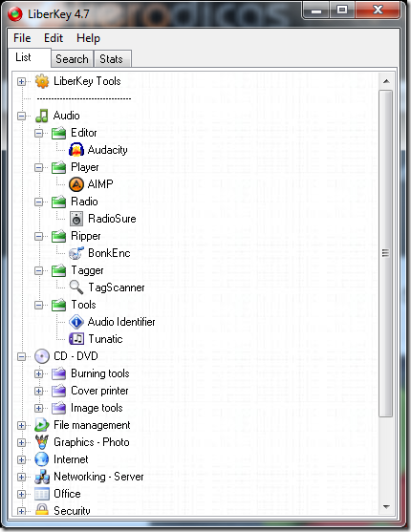411x532 pixels.
Task: Click the scrollbar down arrow
Action: point(386,507)
